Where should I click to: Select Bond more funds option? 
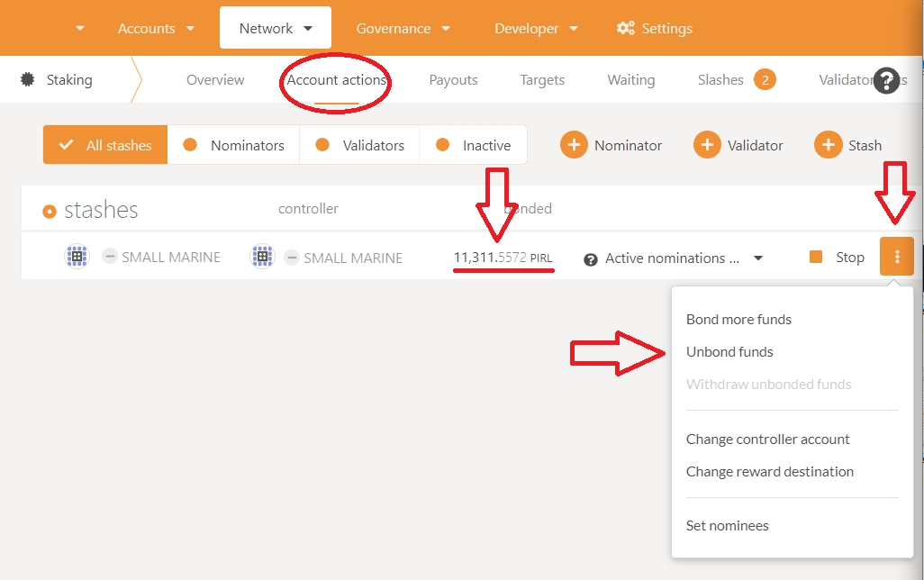coord(738,319)
